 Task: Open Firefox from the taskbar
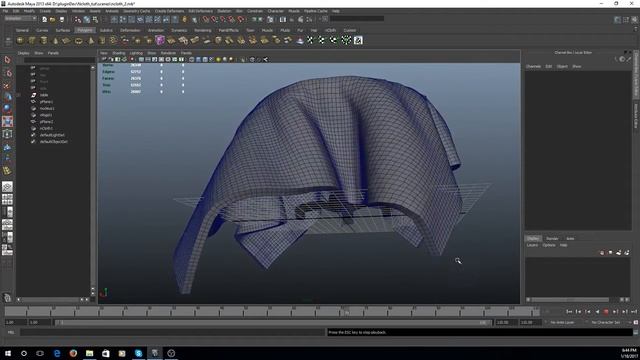73,353
